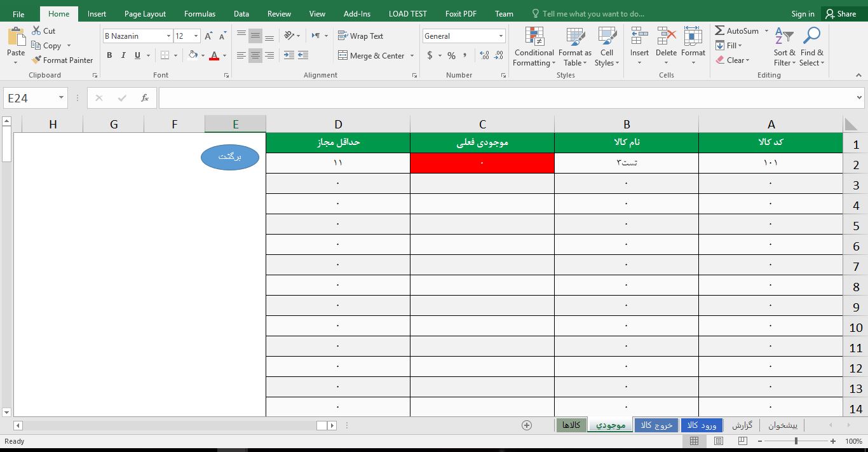The width and height of the screenshot is (868, 452).
Task: Toggle center horizontal alignment
Action: 255,55
